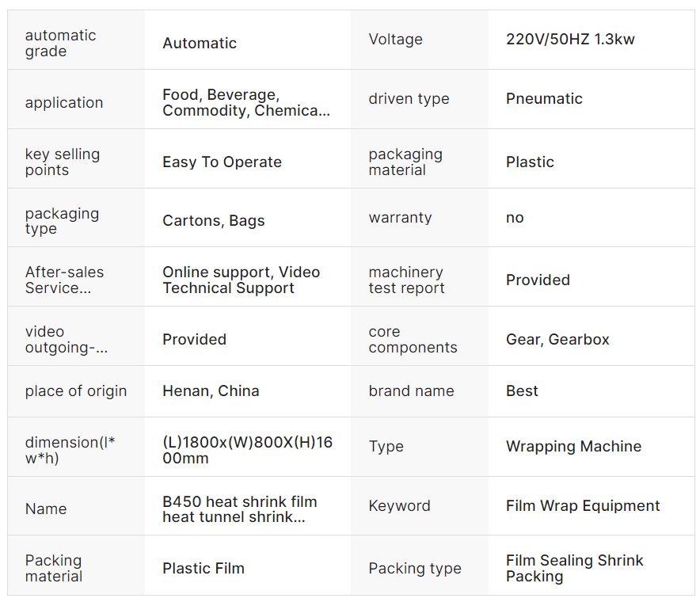The image size is (700, 602).
Task: Select the "Cartons, Bags" packaging type value
Action: coord(214,221)
